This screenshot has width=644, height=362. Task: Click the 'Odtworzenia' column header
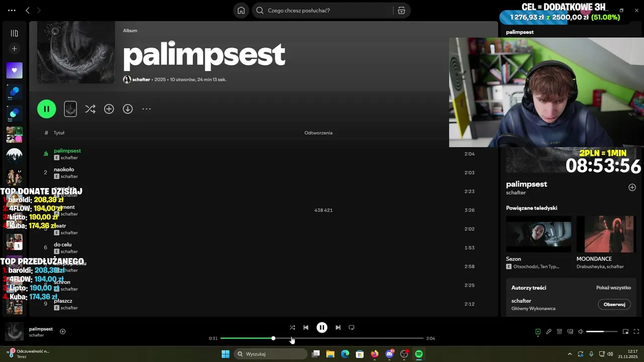[318, 133]
